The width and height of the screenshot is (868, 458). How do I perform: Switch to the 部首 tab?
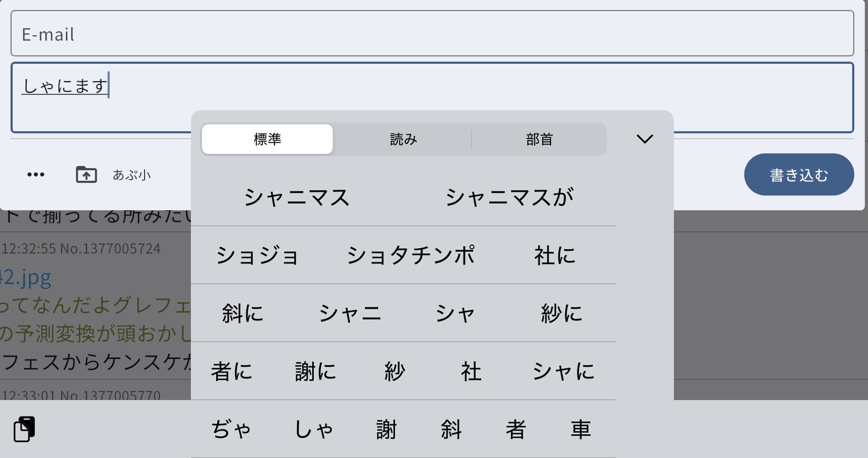pyautogui.click(x=539, y=139)
